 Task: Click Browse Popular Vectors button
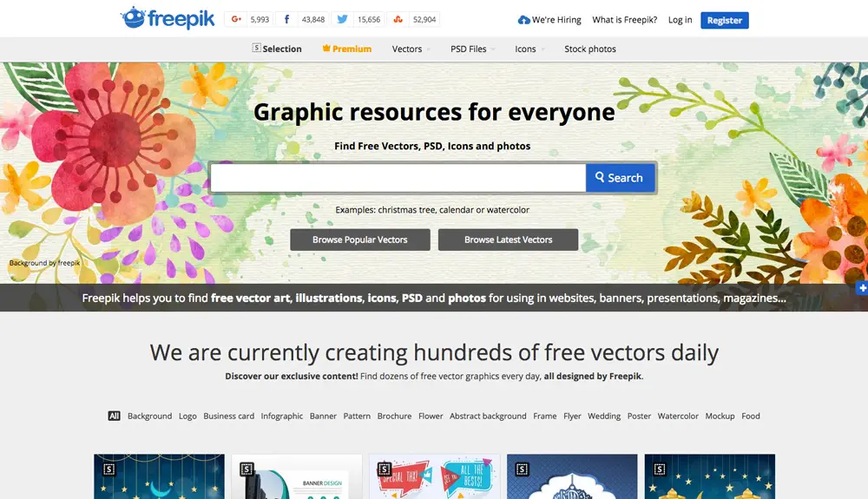360,240
